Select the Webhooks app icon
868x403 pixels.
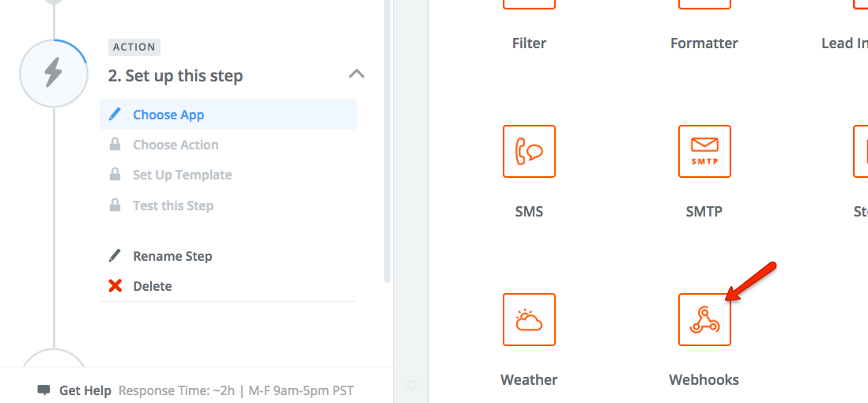704,319
